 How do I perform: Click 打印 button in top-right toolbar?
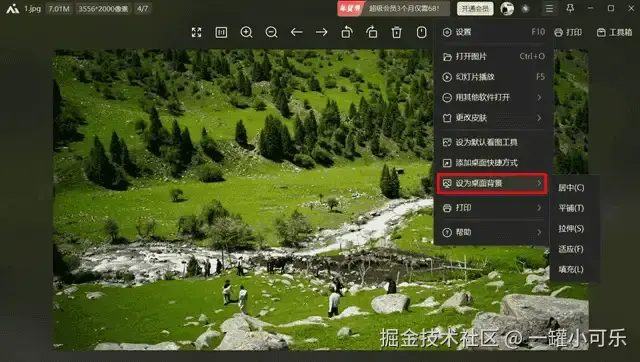pyautogui.click(x=568, y=32)
